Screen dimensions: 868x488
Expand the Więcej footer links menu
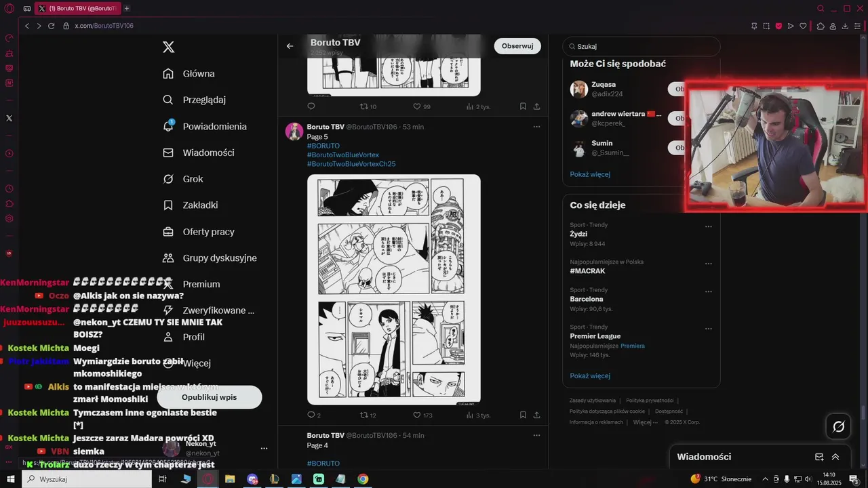click(x=645, y=422)
